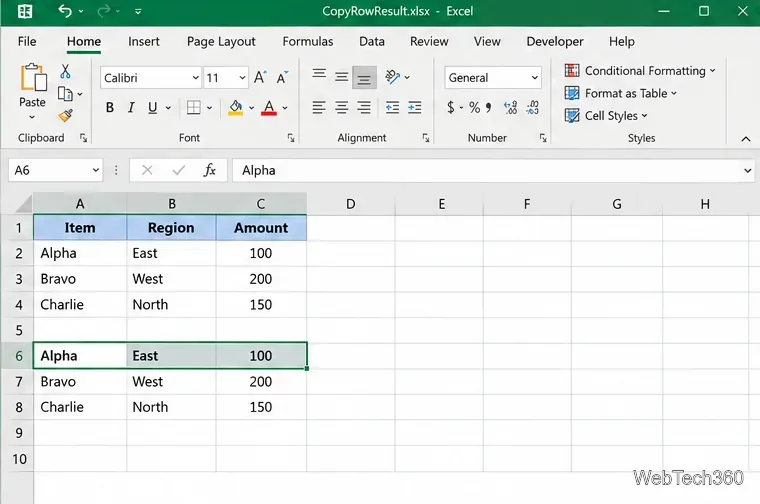This screenshot has width=760, height=504.
Task: Open the File tab
Action: click(x=27, y=42)
